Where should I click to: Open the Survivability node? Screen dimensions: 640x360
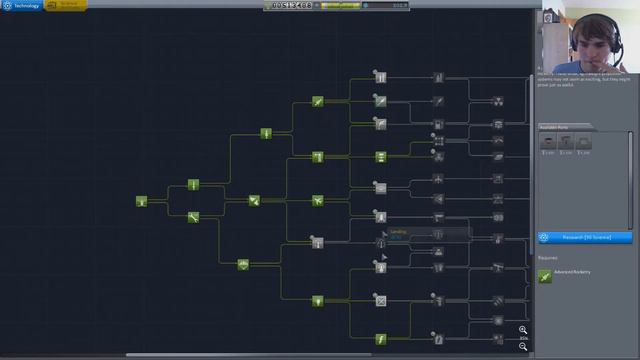(x=243, y=264)
